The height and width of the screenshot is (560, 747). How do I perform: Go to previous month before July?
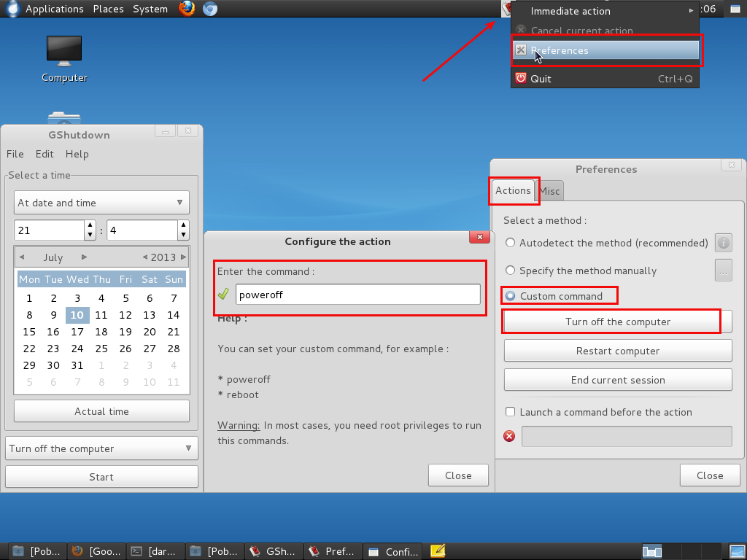tap(22, 257)
